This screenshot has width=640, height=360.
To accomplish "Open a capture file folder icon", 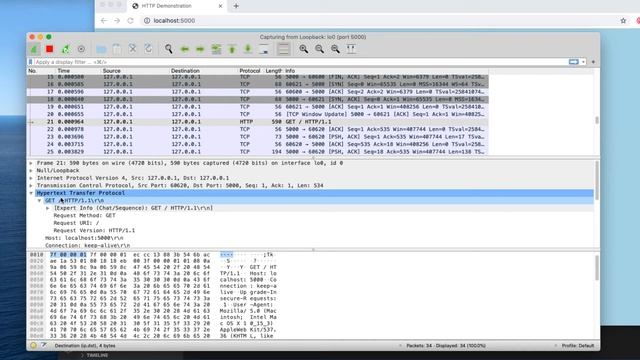I will coord(101,49).
